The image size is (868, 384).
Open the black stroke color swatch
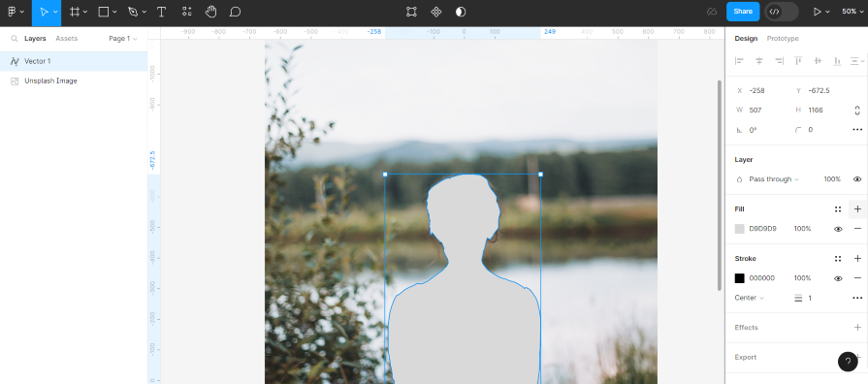tap(740, 278)
